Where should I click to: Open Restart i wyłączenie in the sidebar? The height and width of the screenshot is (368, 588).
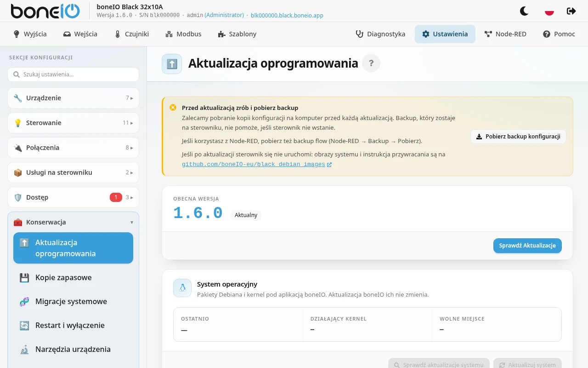[73, 325]
